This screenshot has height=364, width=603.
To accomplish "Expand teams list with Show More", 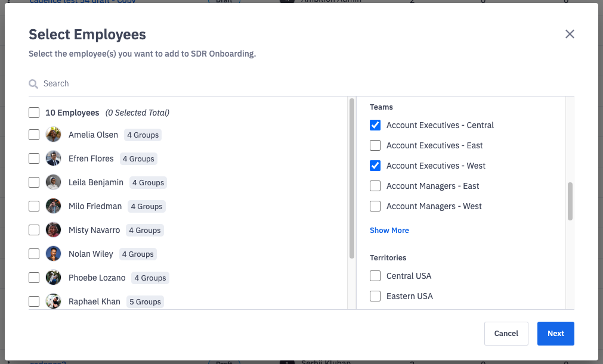I will [389, 231].
